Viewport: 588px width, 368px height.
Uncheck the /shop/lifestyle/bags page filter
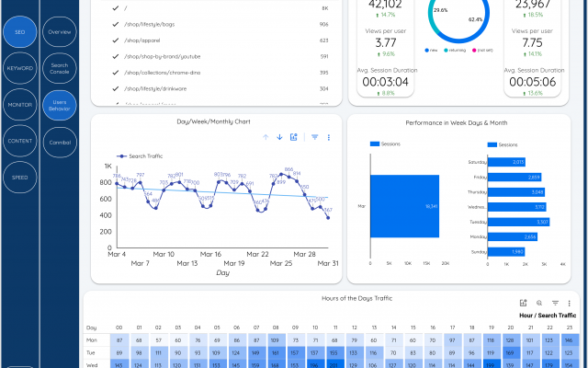[115, 24]
